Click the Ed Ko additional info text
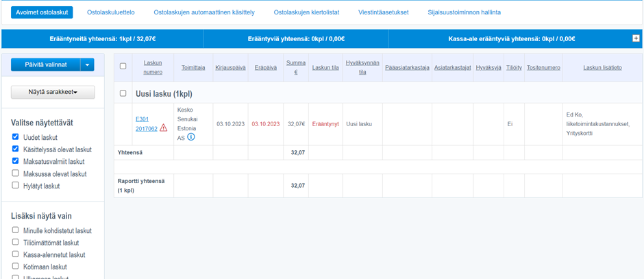 (x=597, y=123)
